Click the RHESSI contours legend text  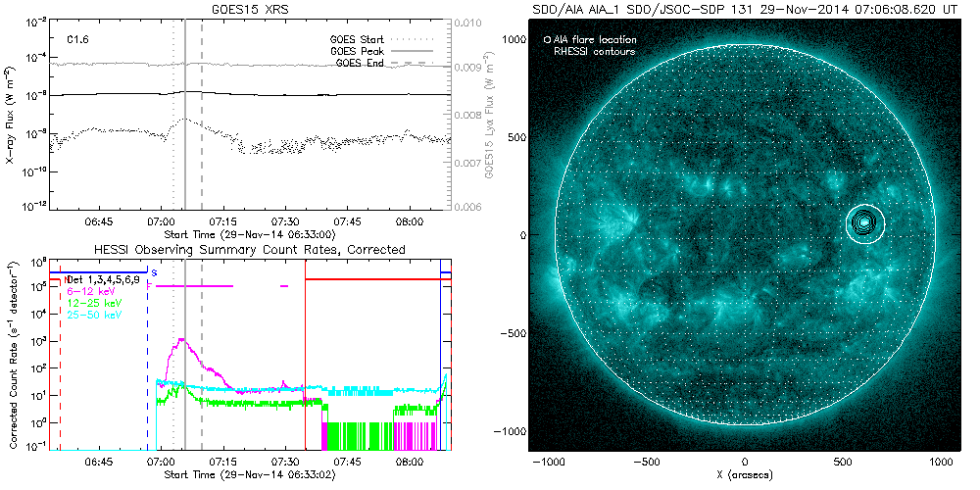click(x=595, y=51)
